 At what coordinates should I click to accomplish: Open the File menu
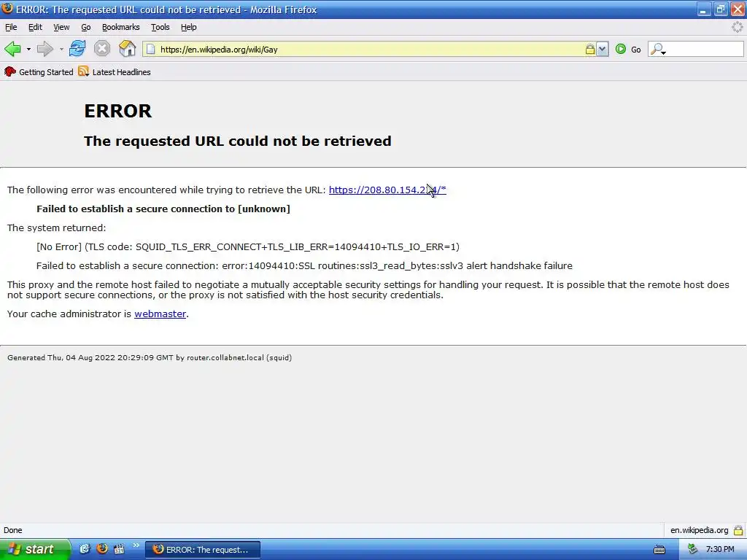pyautogui.click(x=11, y=27)
